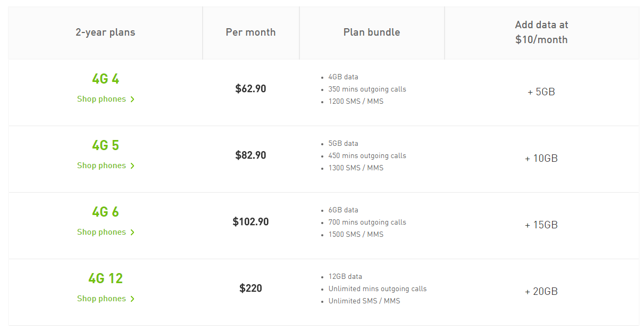Open the 4G 4 plan title
Viewport: 644px width, 330px height.
point(105,79)
